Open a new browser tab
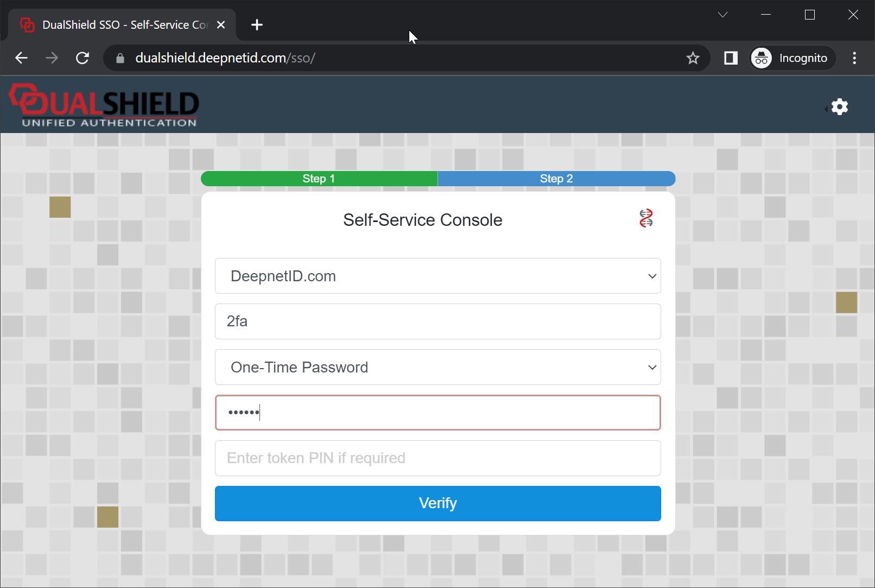Image resolution: width=875 pixels, height=588 pixels. tap(257, 25)
